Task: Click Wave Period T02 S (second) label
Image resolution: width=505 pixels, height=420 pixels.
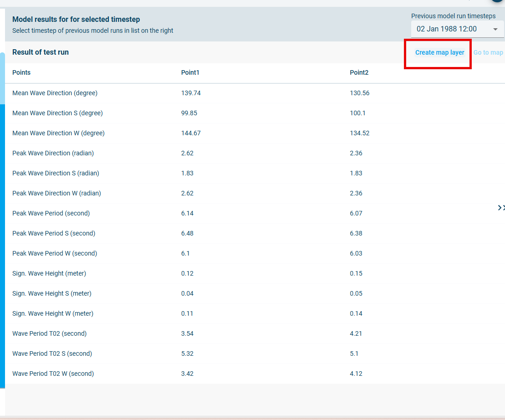Action: [x=52, y=353]
